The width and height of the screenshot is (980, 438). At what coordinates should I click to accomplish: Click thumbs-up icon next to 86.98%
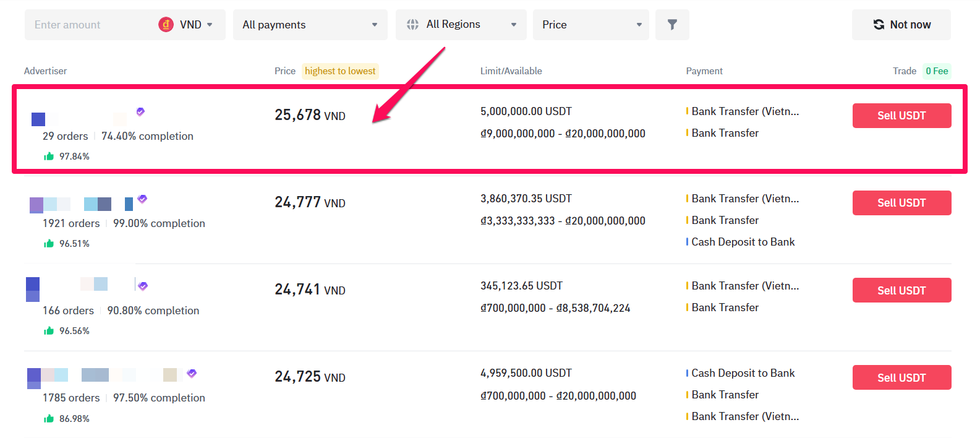click(49, 419)
